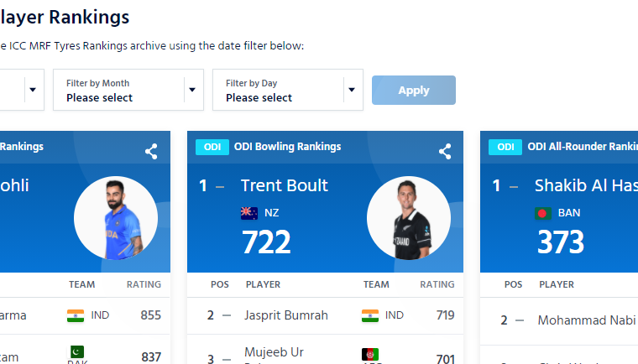
Task: Expand the partially visible leftmost filter dropdown
Action: 22,90
